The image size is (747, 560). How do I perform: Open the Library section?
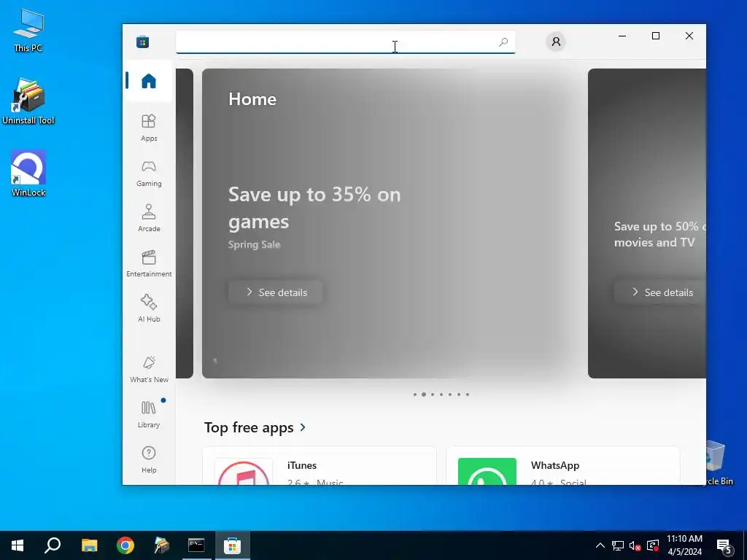[x=149, y=414]
